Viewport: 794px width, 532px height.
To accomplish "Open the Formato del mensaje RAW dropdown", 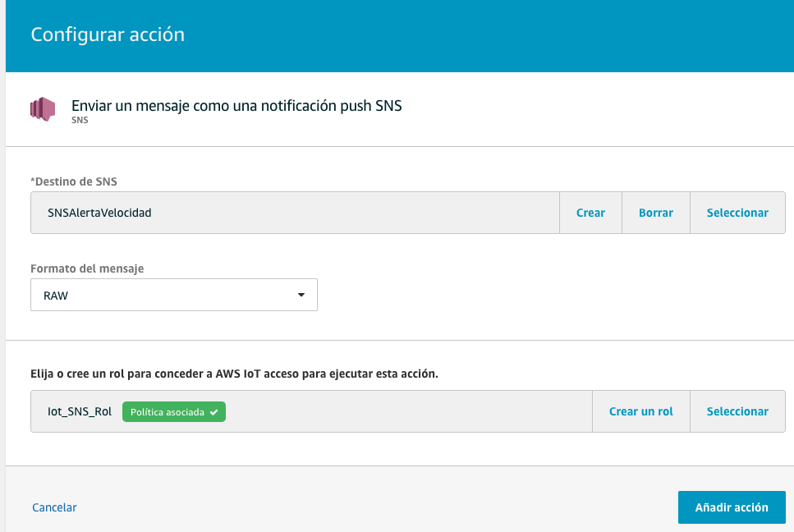I will coord(174,295).
